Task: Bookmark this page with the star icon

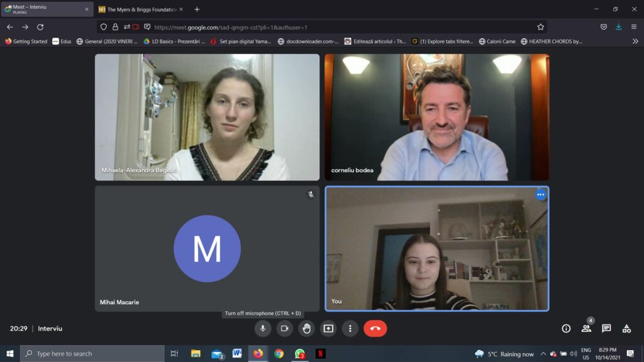Action: click(540, 27)
